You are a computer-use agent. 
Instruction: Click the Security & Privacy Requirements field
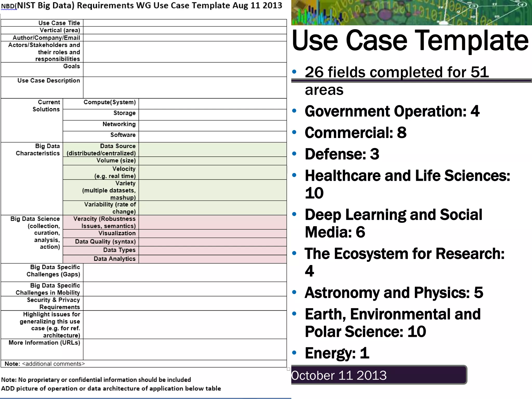coord(185,303)
